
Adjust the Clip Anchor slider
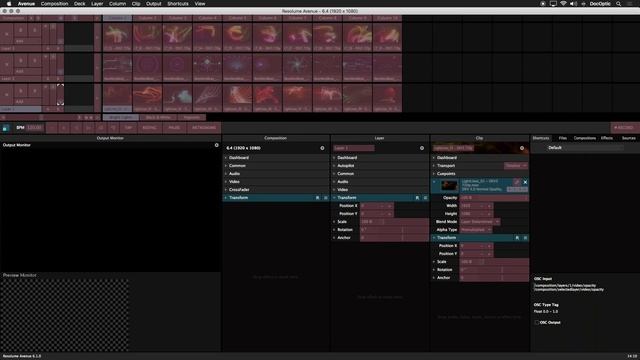(494, 278)
